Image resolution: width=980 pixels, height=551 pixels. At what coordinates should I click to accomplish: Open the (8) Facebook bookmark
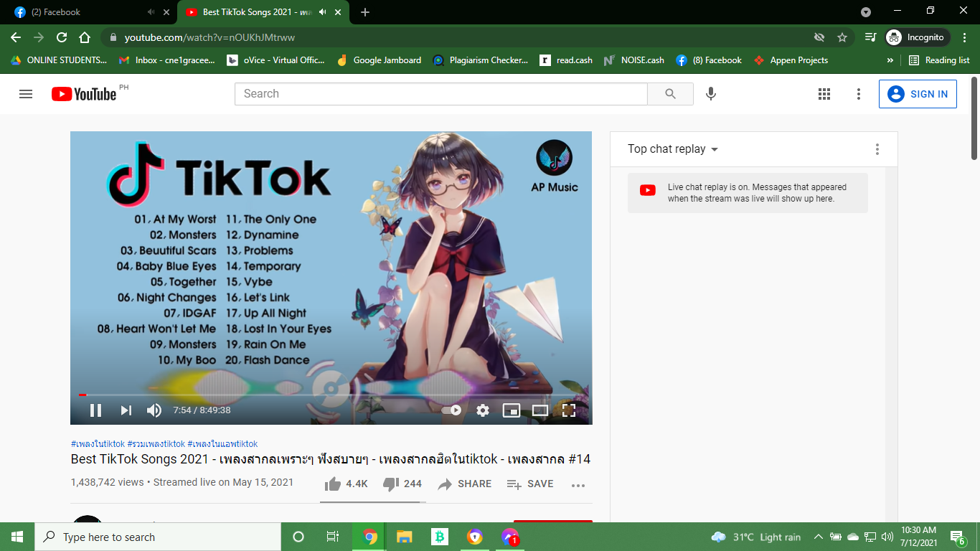click(x=709, y=60)
